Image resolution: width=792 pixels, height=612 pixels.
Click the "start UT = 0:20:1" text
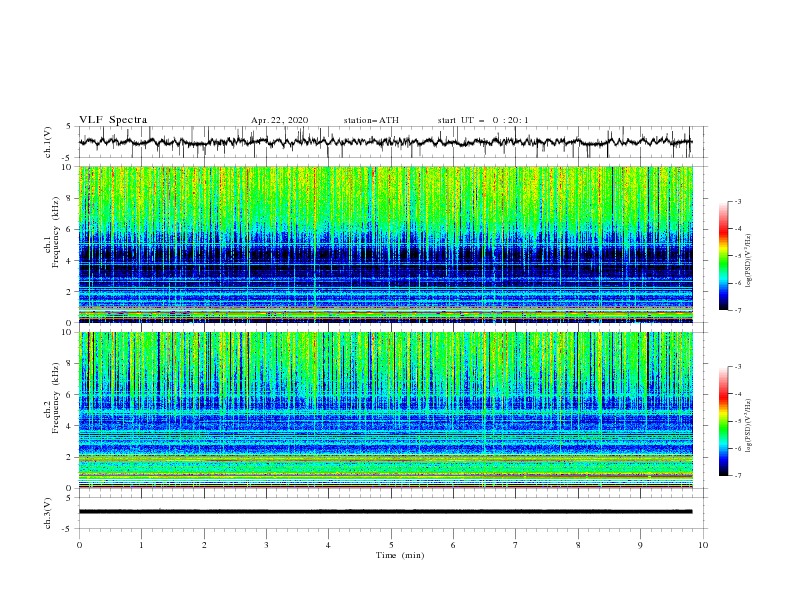point(483,120)
